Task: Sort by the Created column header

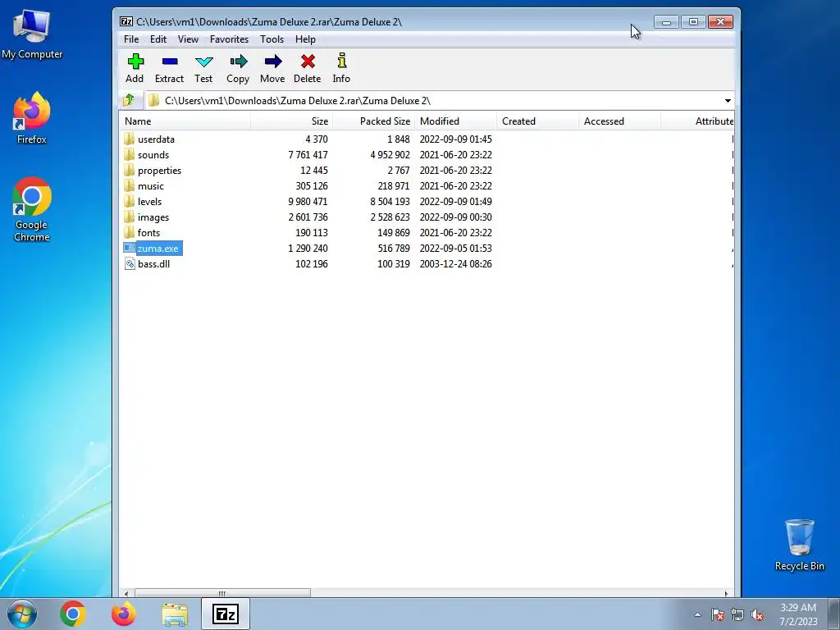Action: coord(537,121)
